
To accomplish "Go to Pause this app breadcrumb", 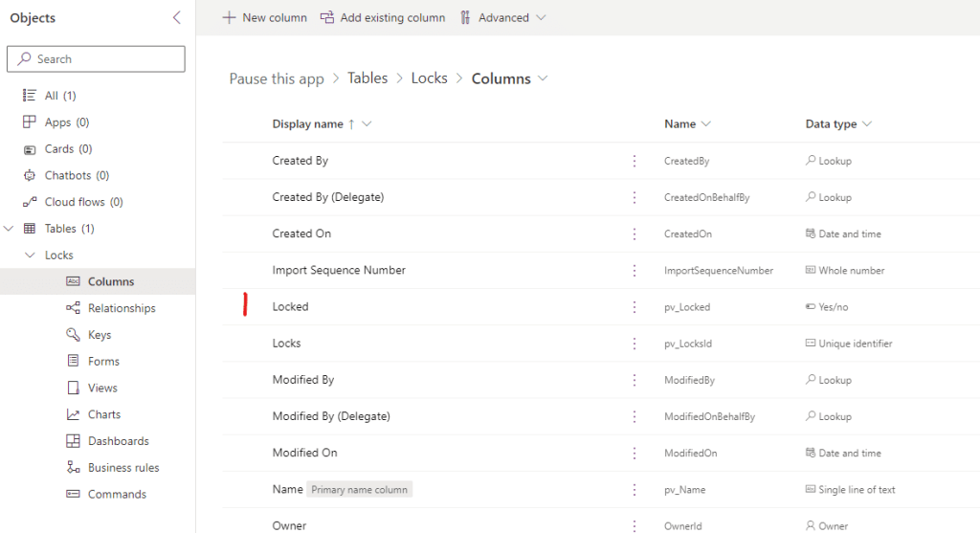I will pyautogui.click(x=277, y=78).
